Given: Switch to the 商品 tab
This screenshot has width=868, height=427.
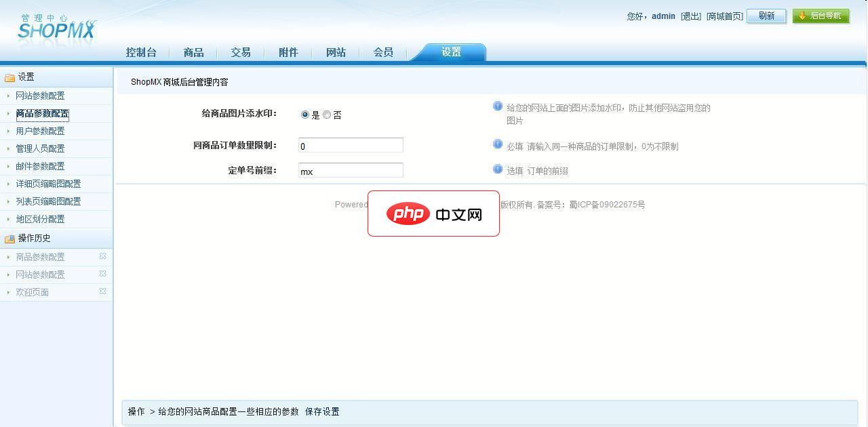Looking at the screenshot, I should click(193, 52).
